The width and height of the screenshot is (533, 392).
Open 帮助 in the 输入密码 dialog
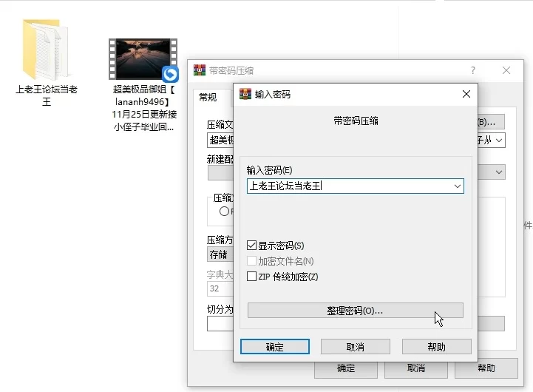pyautogui.click(x=436, y=347)
